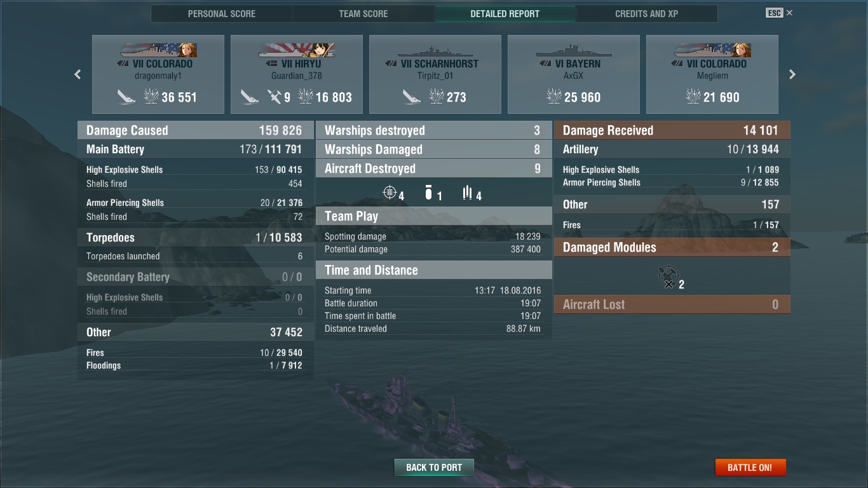Click Hiryu's aircraft shot down icon
Viewport: 868px width, 488px height.
[x=275, y=97]
